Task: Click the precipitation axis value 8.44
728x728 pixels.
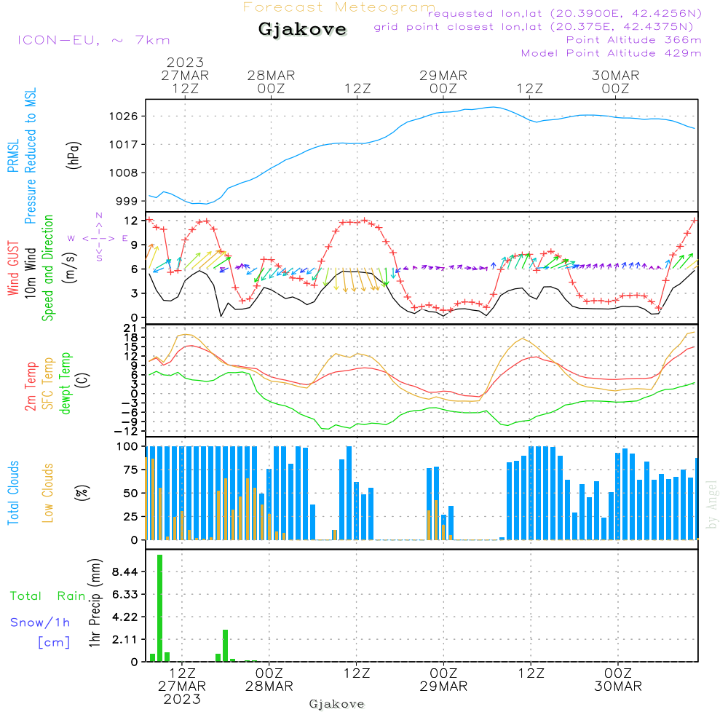Action: 125,572
